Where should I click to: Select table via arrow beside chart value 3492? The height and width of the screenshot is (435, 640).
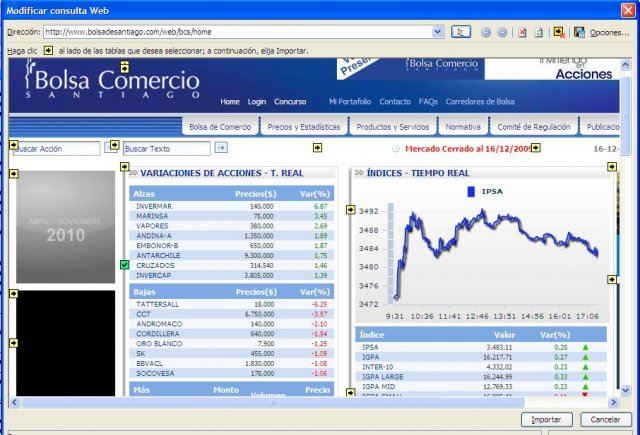[x=351, y=209]
